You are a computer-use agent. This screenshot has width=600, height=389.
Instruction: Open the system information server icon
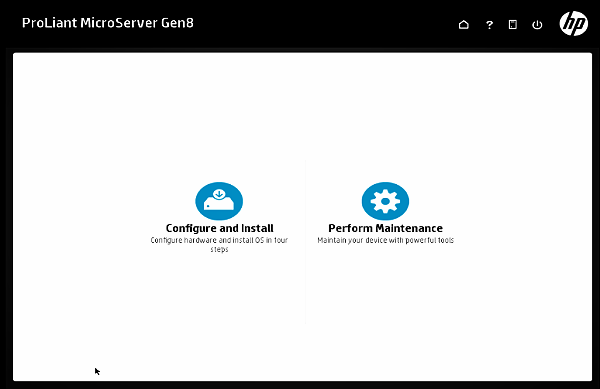(x=513, y=25)
